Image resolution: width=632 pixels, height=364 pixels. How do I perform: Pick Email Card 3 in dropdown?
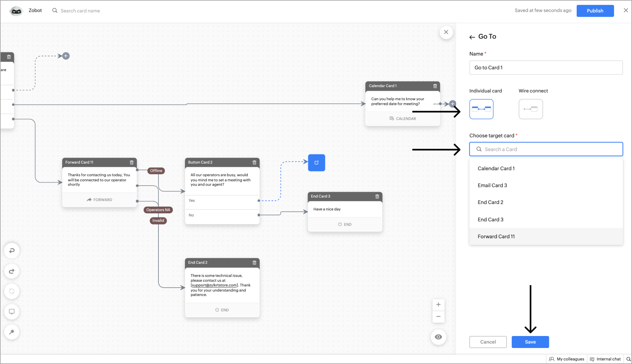point(492,185)
